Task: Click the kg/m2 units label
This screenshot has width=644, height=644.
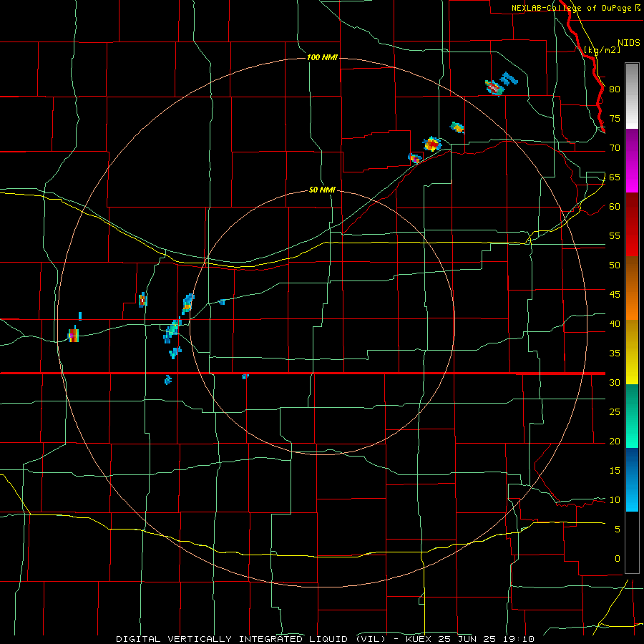Action: point(602,49)
